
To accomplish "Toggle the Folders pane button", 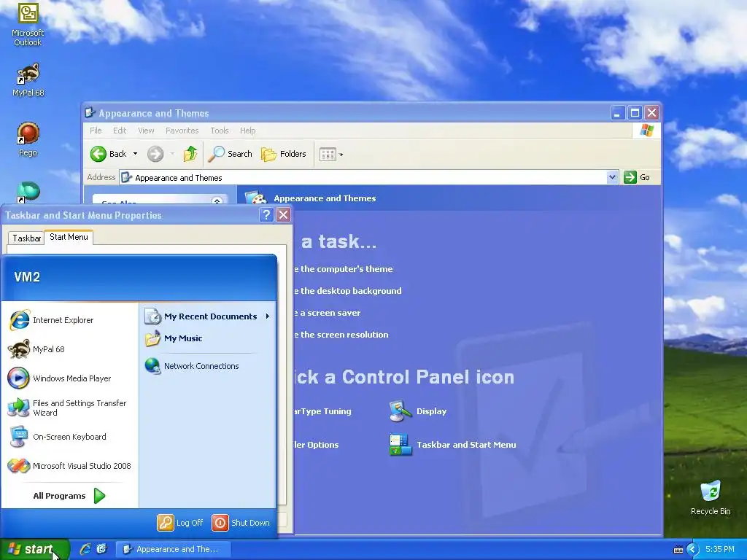I will point(284,154).
